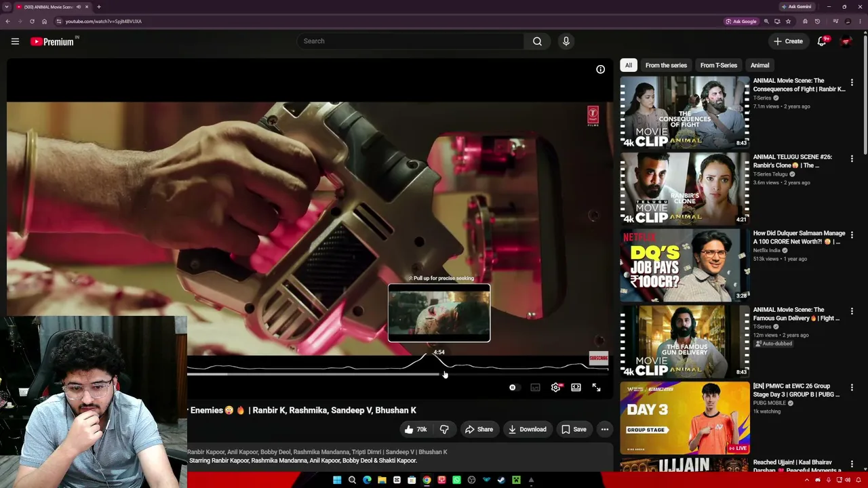Show hidden system tray icons

(808, 480)
